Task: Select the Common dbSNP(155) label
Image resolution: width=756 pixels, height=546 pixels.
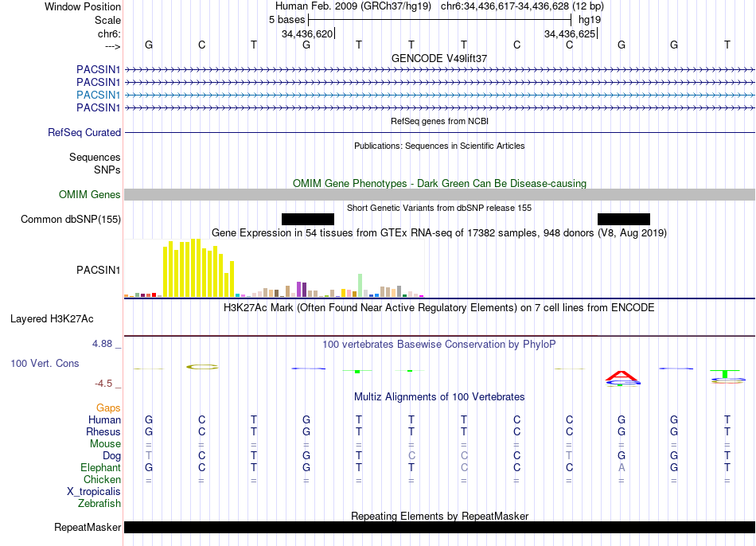Action: [70, 220]
